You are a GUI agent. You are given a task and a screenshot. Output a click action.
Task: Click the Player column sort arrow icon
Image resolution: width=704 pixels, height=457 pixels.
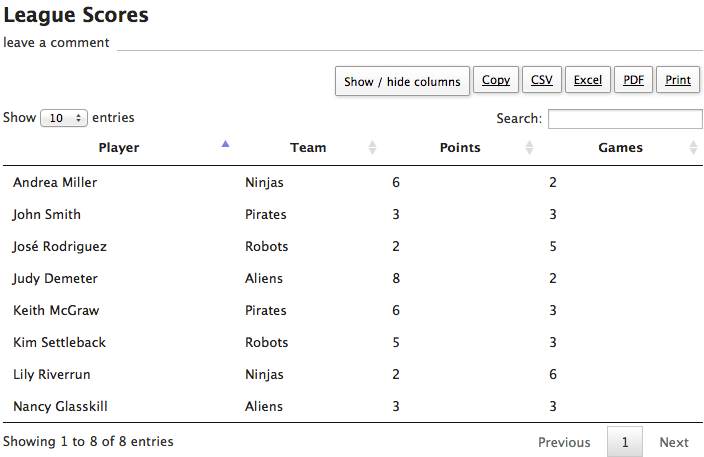tap(225, 146)
